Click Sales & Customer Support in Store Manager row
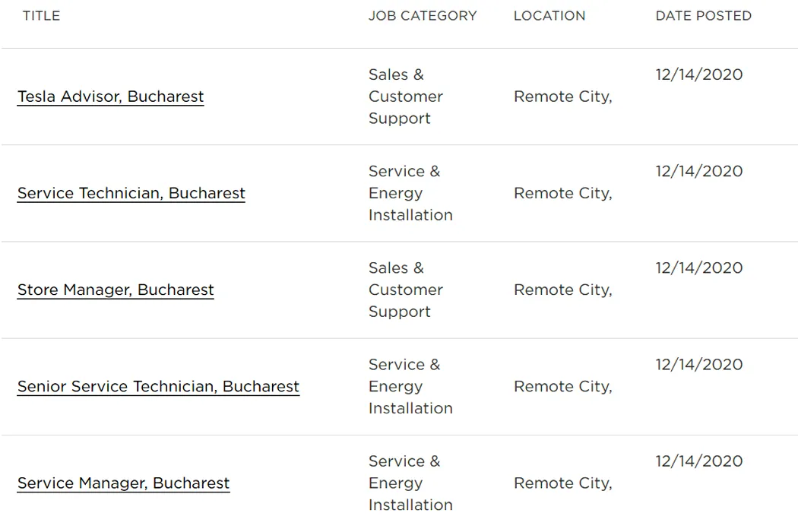Viewport: 798px width, 532px height. coord(406,290)
